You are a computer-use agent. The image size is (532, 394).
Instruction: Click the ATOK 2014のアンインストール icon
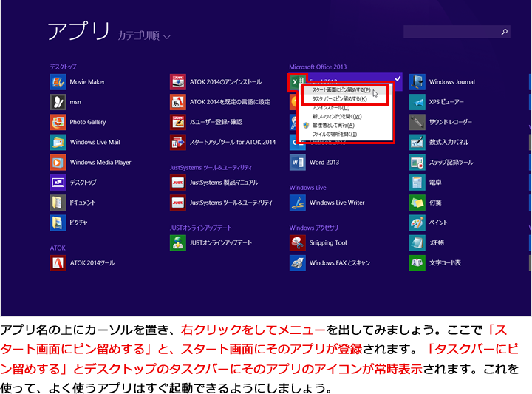coord(178,82)
